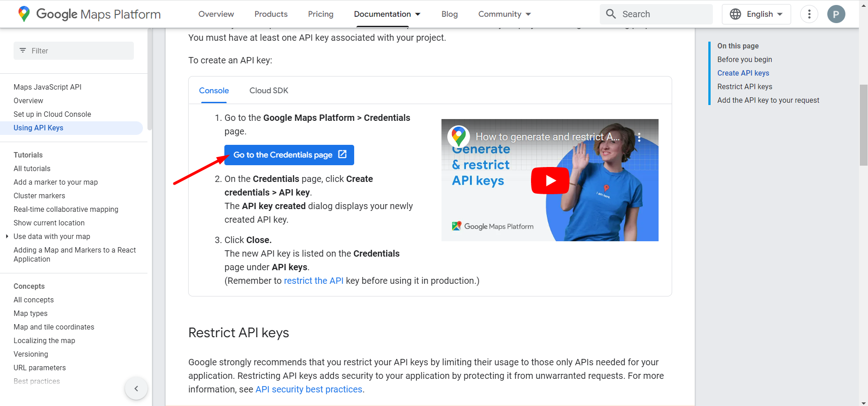Screen dimensions: 868x406
Task: Open 'API security best practices' link
Action: click(x=309, y=389)
